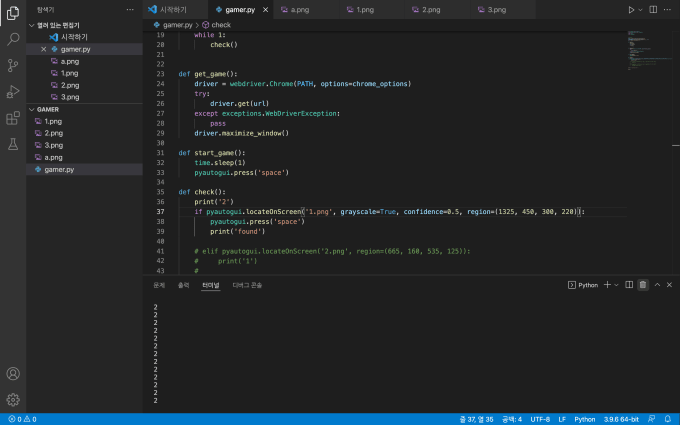Select 2.png in open editors list
Viewport: 680px width, 425px height.
85,85
